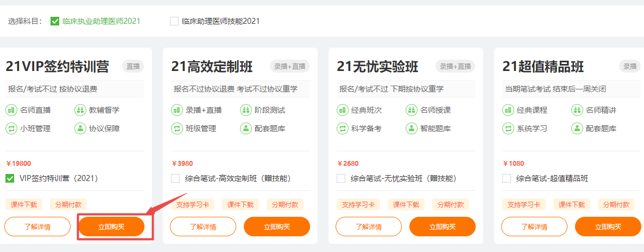View details of 21超值精品班
Screen dimensions: 644x252
534,227
